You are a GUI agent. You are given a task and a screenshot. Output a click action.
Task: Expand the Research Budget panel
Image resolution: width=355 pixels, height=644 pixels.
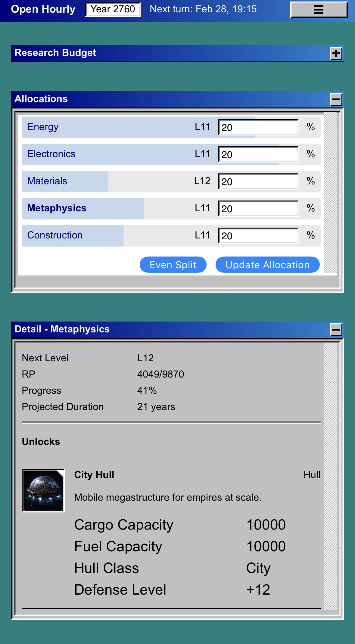pos(336,54)
